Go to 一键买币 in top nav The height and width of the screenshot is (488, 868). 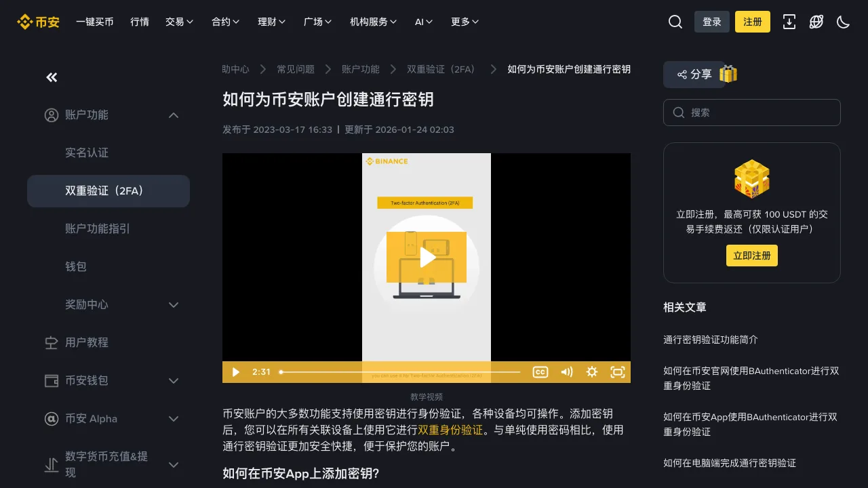(95, 22)
